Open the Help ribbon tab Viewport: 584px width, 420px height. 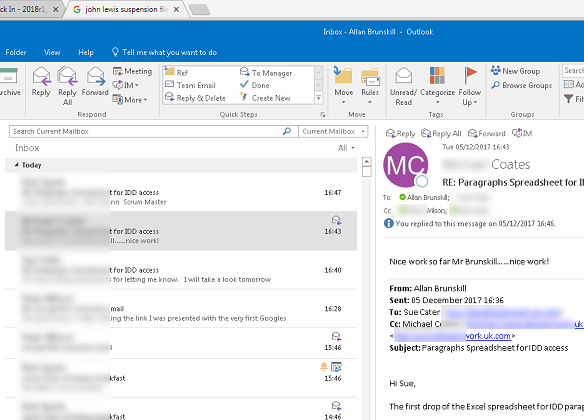click(86, 52)
